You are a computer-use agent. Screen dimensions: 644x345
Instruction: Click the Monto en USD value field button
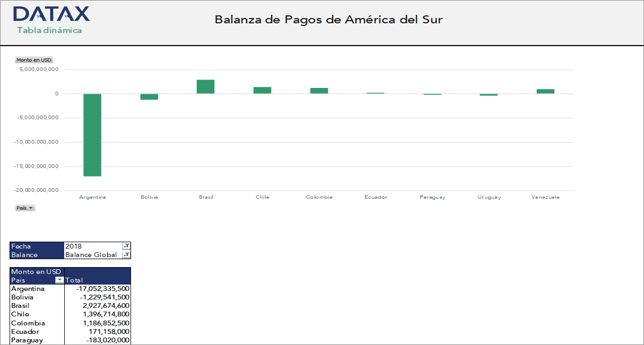tap(34, 60)
